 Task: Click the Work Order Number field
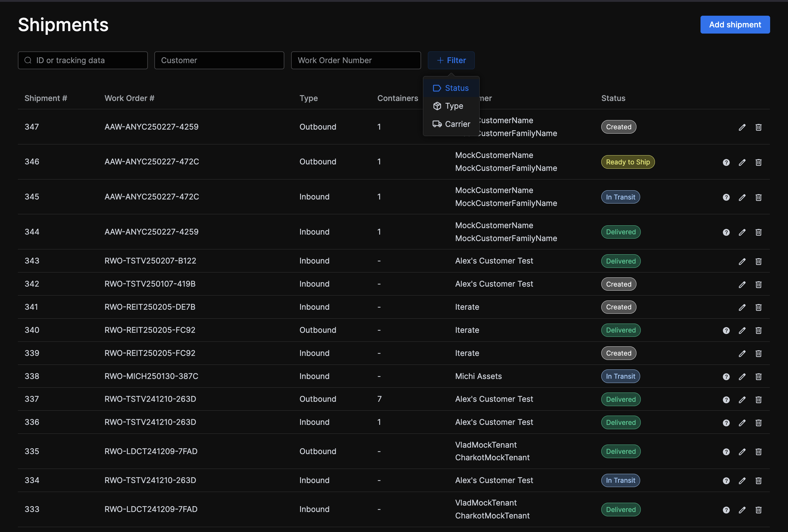356,60
